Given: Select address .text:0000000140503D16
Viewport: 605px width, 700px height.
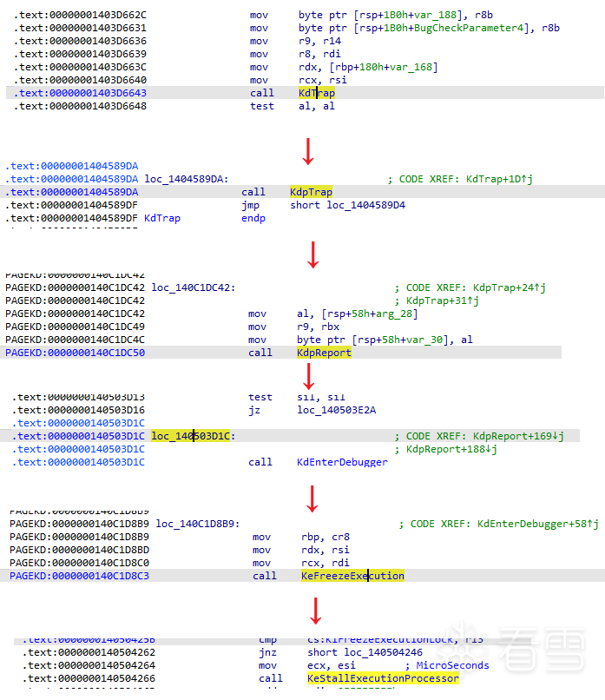Looking at the screenshot, I should point(78,410).
